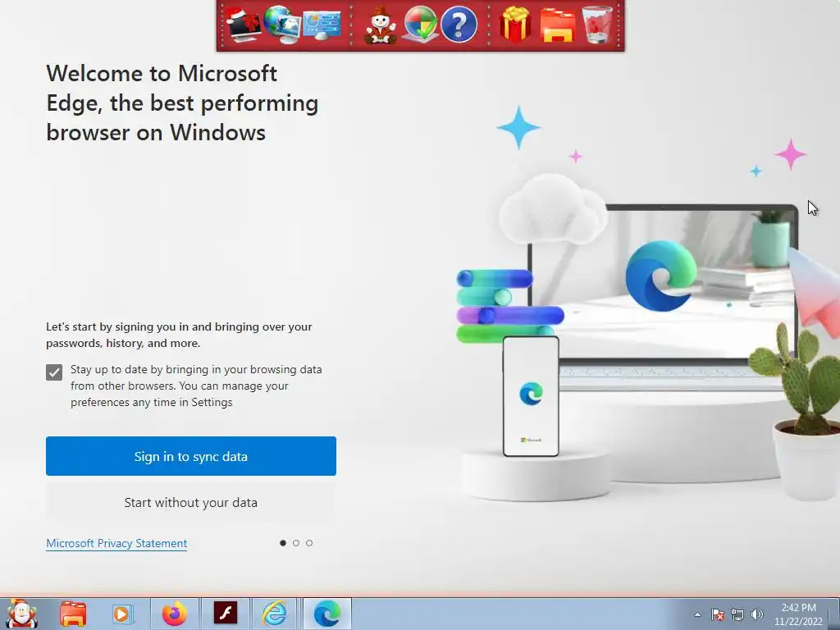Click the volume speaker tray icon
This screenshot has width=840, height=630.
(756, 614)
